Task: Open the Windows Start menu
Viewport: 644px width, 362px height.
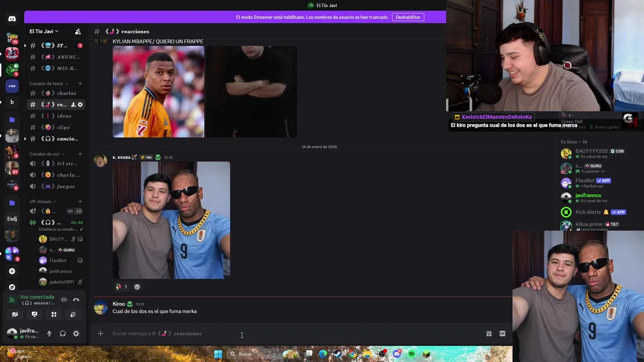Action: (x=218, y=354)
